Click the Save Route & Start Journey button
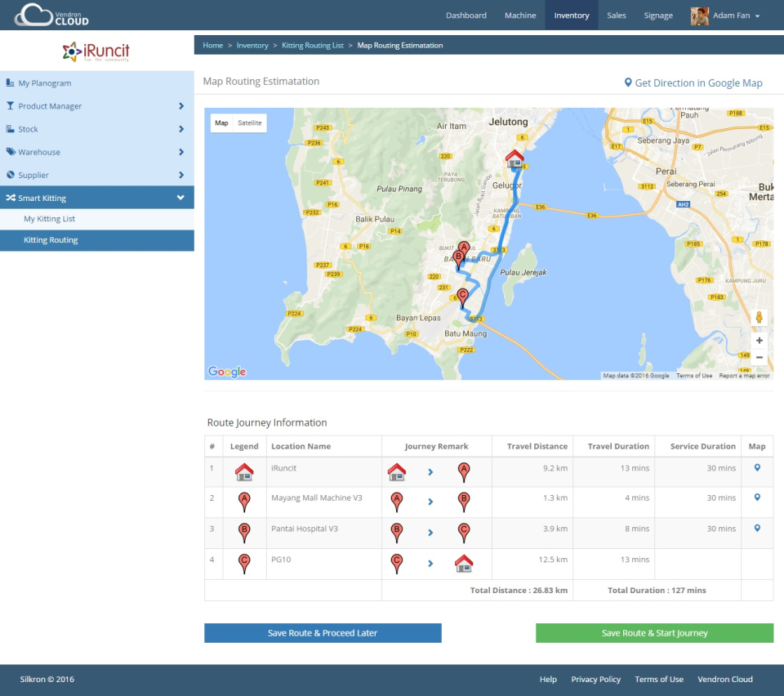Image resolution: width=784 pixels, height=696 pixels. click(653, 632)
